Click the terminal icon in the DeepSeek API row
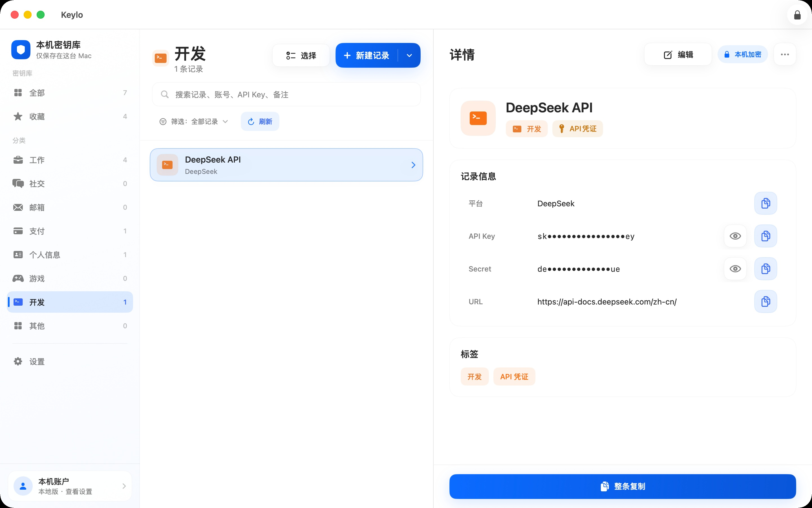This screenshot has height=508, width=812. tap(167, 165)
